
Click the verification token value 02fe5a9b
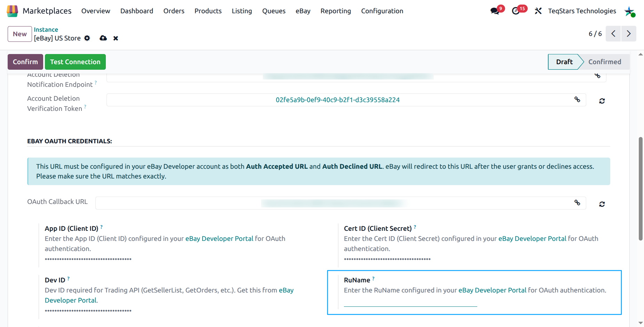point(338,100)
